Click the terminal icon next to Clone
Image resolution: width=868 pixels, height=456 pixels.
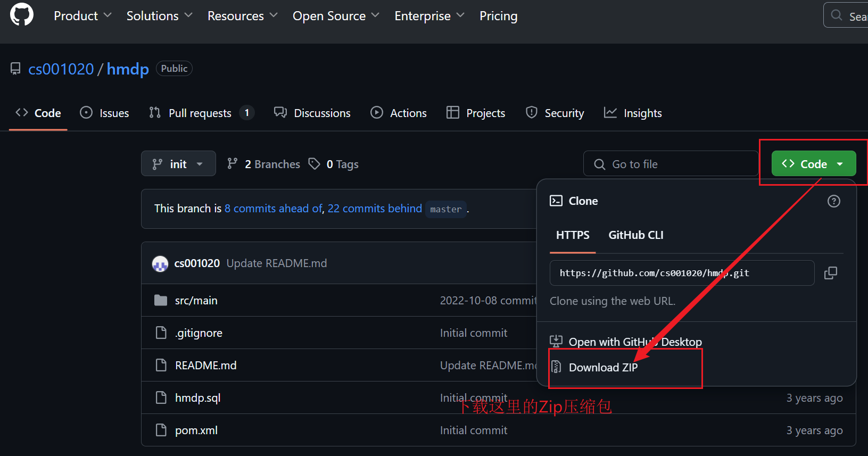coord(556,201)
